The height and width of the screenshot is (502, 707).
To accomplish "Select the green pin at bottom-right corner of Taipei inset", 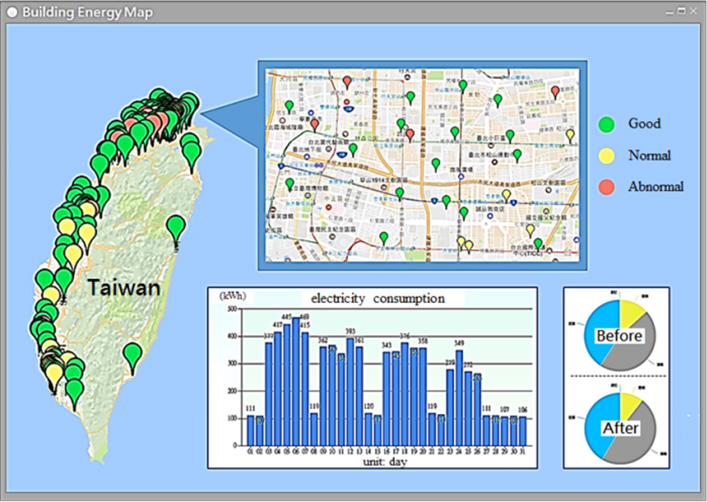I will click(x=538, y=245).
